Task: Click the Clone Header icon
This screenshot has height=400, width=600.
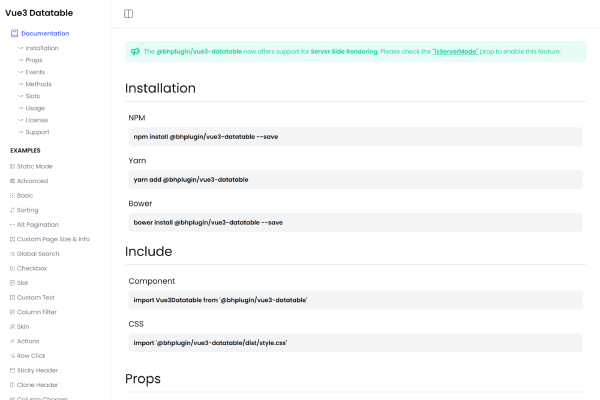Action: [12, 385]
